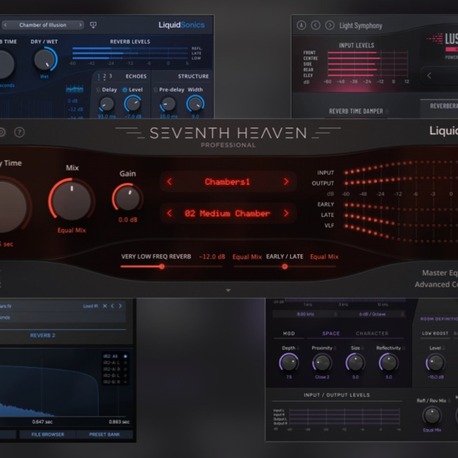458x458 pixels.
Task: Toggle the Pre-delay enable button
Action: click(x=155, y=90)
